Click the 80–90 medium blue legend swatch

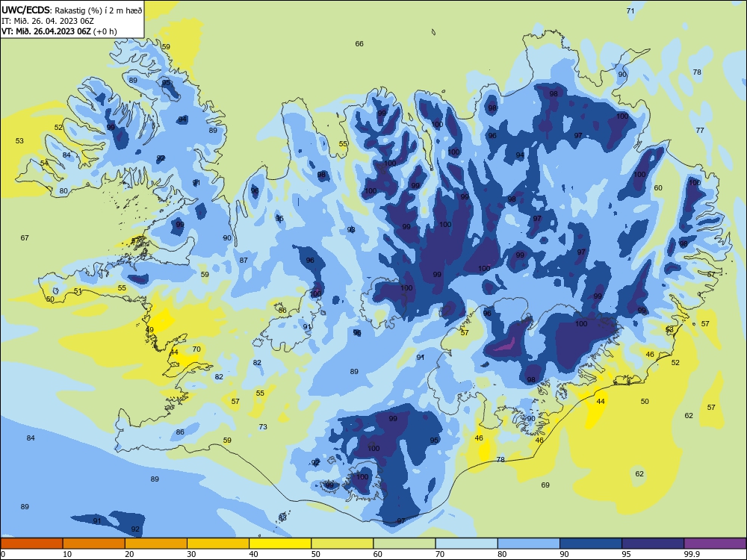(x=529, y=544)
